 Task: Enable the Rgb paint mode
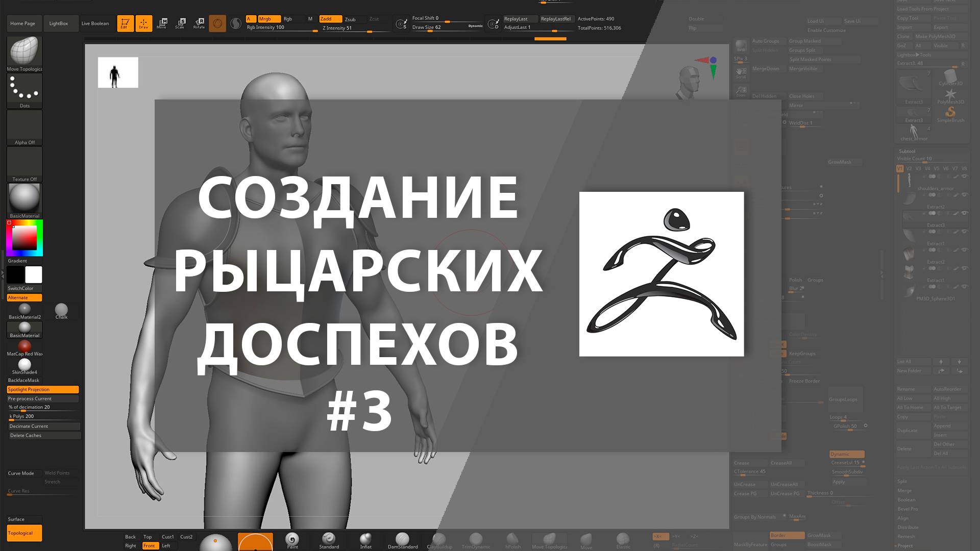pyautogui.click(x=288, y=19)
